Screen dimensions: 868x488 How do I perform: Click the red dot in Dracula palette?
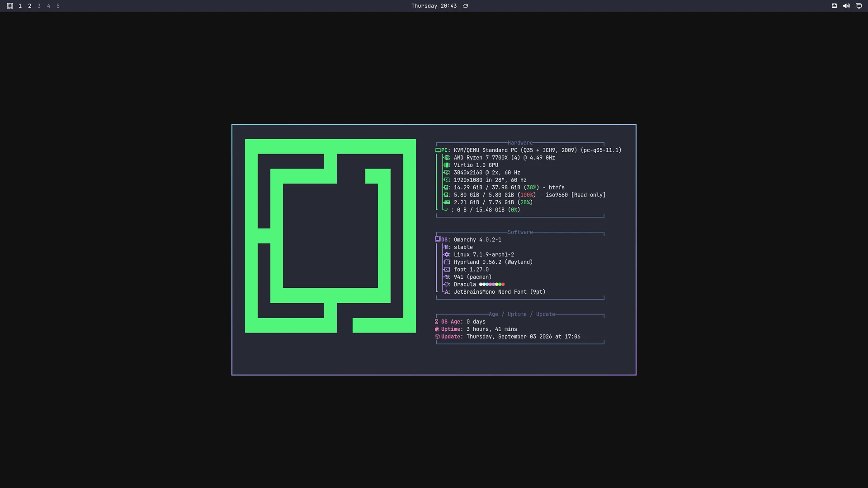pyautogui.click(x=503, y=284)
